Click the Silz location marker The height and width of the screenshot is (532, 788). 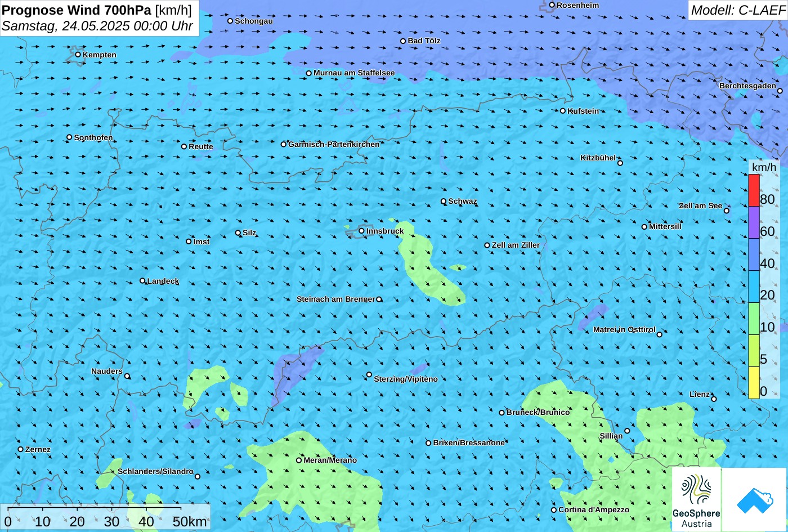pos(238,233)
